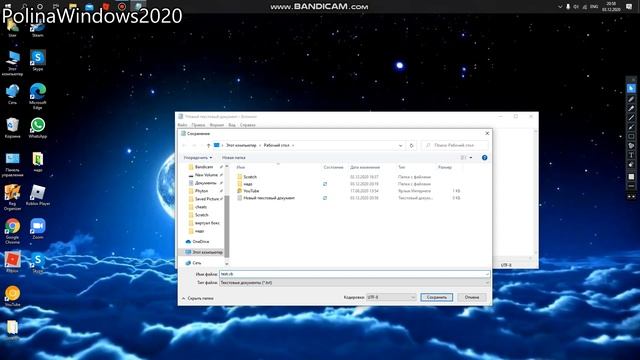Screen dimensions: 640x360
Task: Open Google Chrome desktop shortcut
Action: tap(12, 231)
